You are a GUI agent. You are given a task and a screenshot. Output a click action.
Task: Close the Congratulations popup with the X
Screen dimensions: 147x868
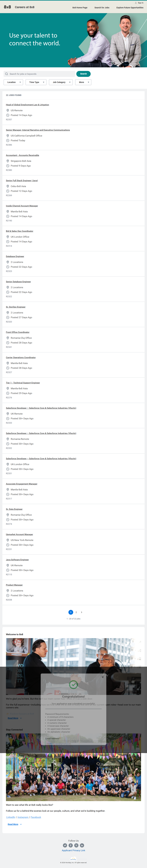click(x=103, y=677)
